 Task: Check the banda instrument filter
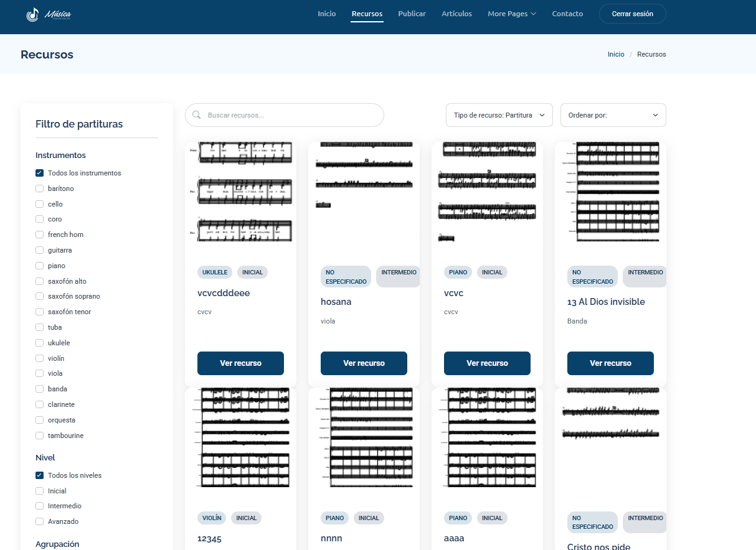point(39,389)
